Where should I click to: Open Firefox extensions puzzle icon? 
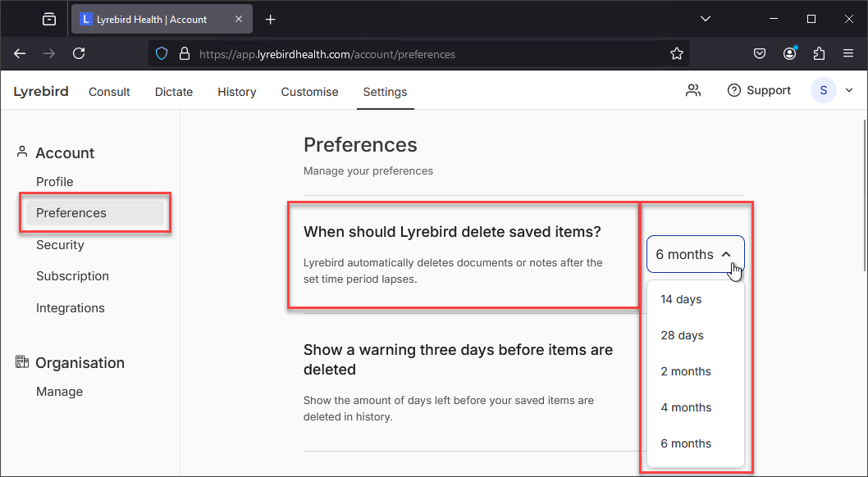pyautogui.click(x=819, y=53)
